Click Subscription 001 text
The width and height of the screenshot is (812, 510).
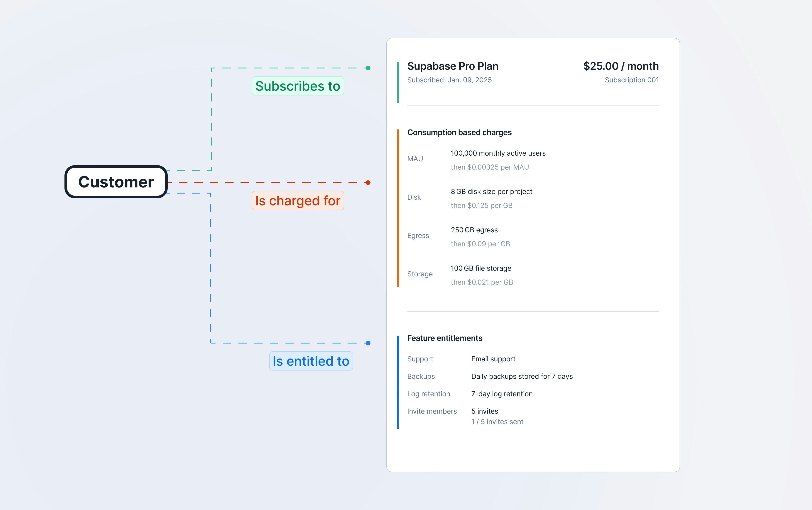click(x=632, y=80)
